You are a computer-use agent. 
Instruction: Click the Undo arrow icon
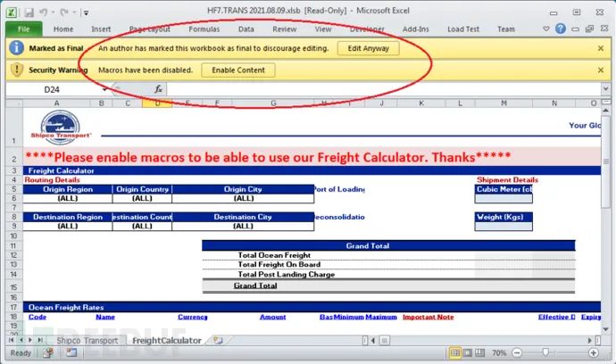pos(43,12)
